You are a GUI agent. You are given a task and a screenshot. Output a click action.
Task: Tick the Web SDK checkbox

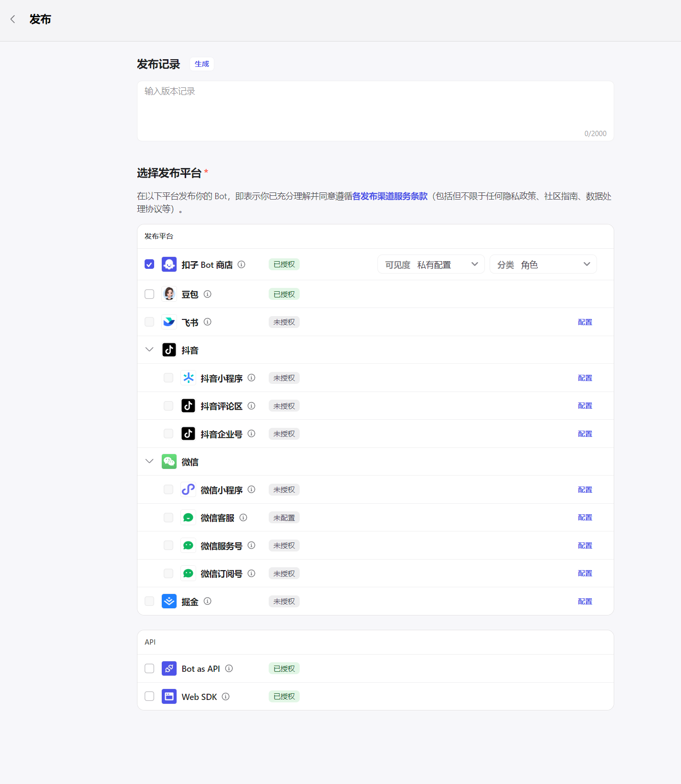point(149,697)
